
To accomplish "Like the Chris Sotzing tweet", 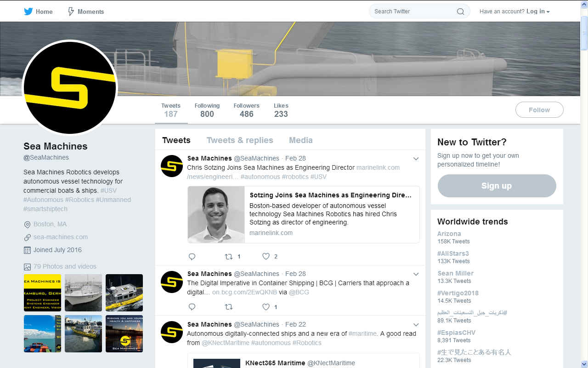I will (266, 256).
